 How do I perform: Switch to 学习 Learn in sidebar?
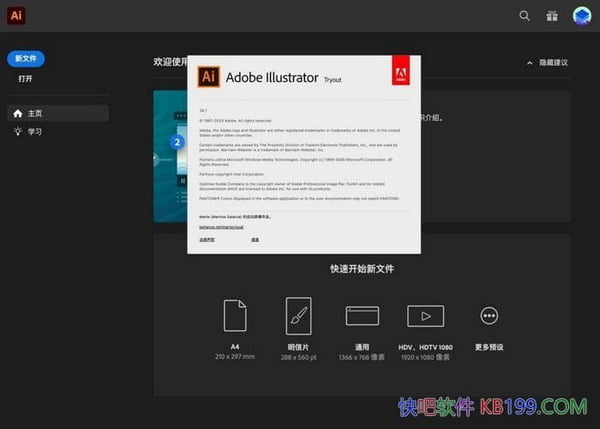[34, 131]
